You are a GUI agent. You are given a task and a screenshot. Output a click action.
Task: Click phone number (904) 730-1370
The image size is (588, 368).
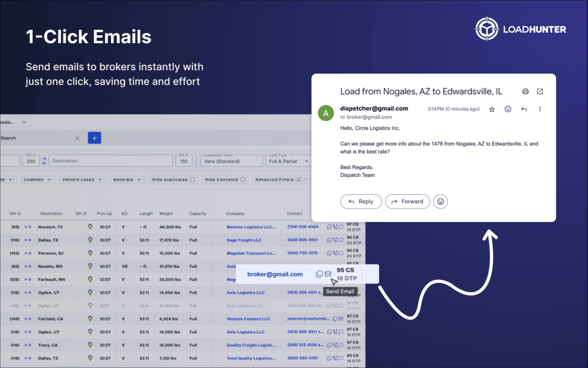[x=302, y=253]
